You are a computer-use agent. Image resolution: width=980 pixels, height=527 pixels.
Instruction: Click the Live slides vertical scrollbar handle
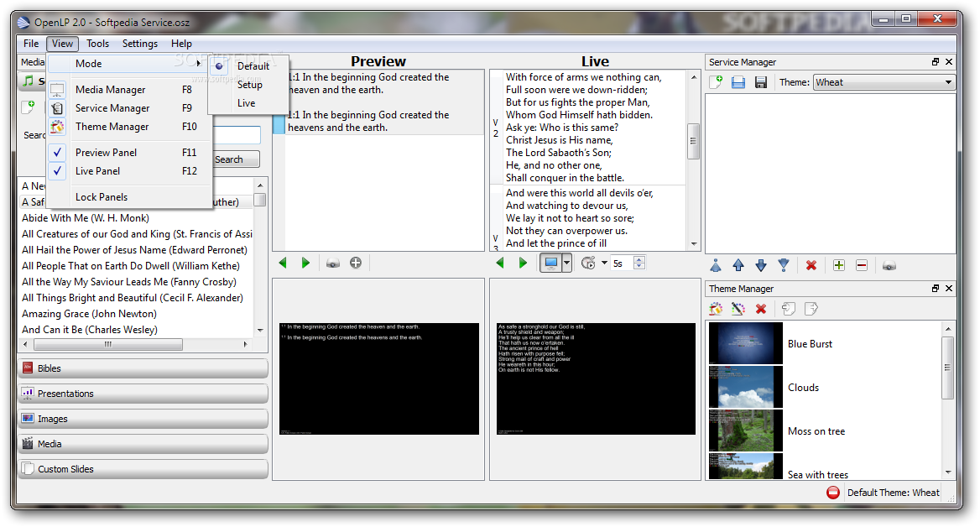pos(693,141)
